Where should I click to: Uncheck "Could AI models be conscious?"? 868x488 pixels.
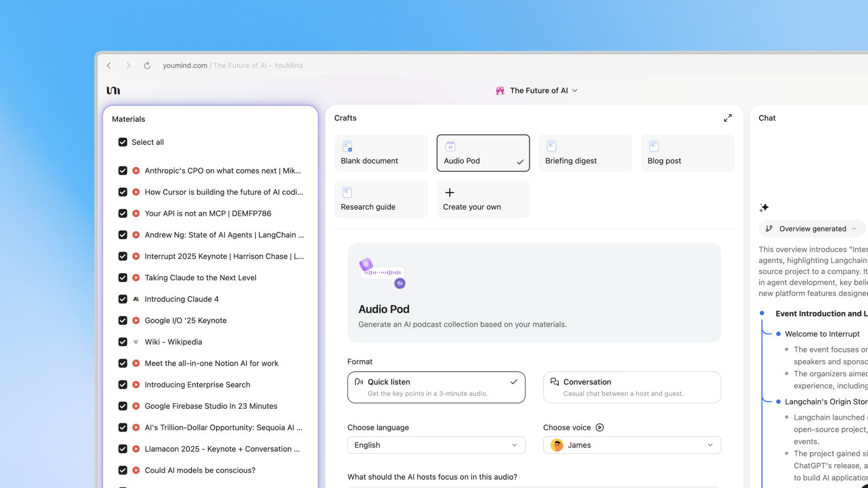coord(123,470)
